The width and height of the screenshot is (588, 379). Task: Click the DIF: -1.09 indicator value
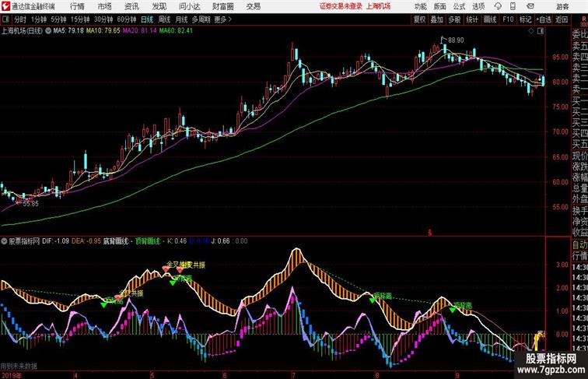[x=55, y=241]
